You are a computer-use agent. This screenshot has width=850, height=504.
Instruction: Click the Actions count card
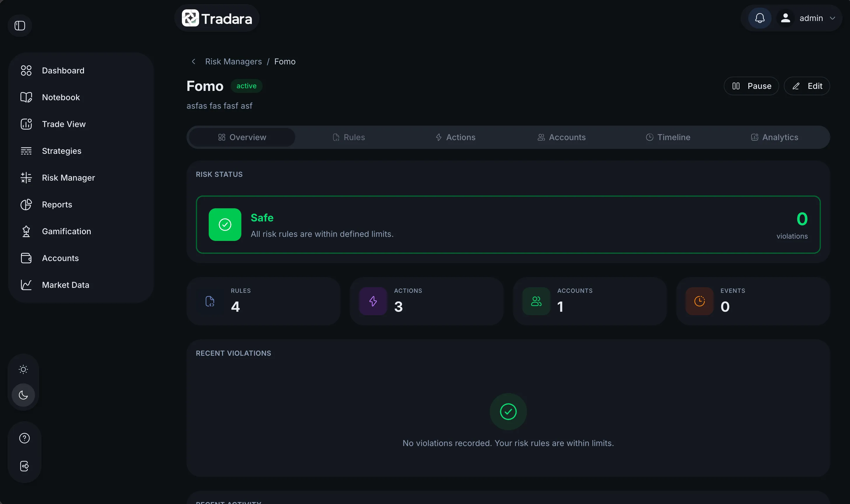(426, 301)
